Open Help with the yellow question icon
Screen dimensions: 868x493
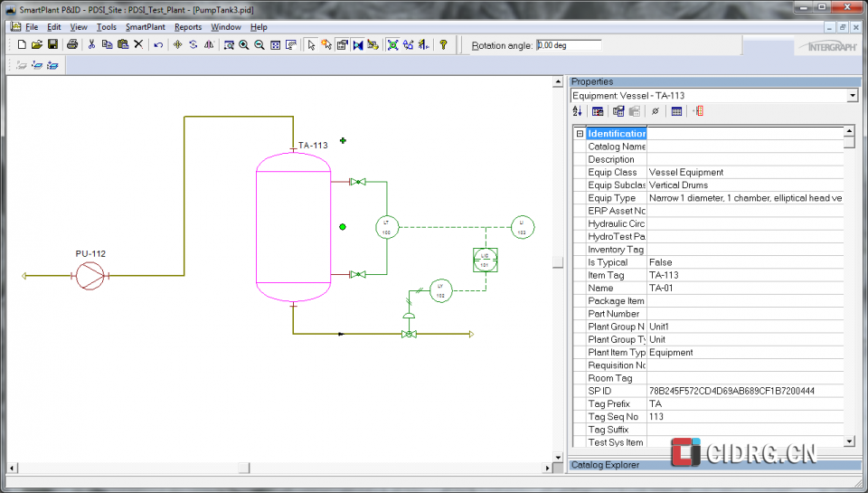[443, 45]
